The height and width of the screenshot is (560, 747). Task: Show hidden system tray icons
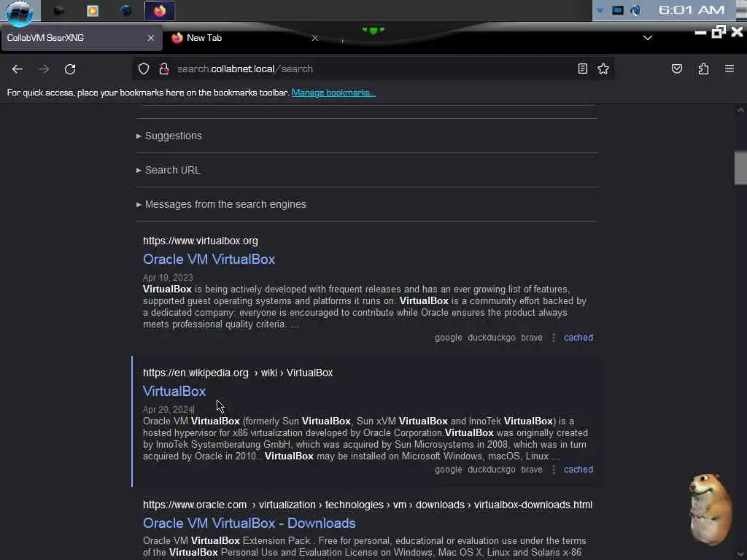pos(600,10)
